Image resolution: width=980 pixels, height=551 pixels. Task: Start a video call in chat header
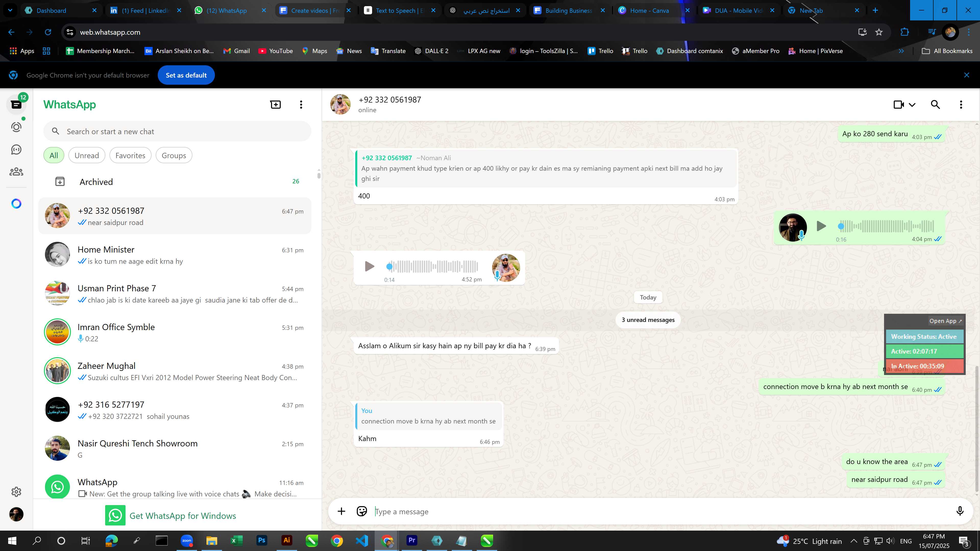[x=899, y=105]
